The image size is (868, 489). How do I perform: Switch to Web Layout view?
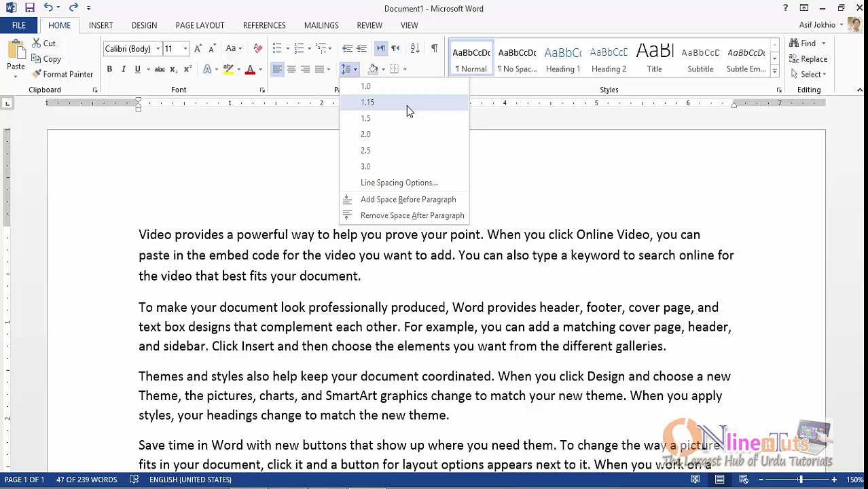[744, 479]
